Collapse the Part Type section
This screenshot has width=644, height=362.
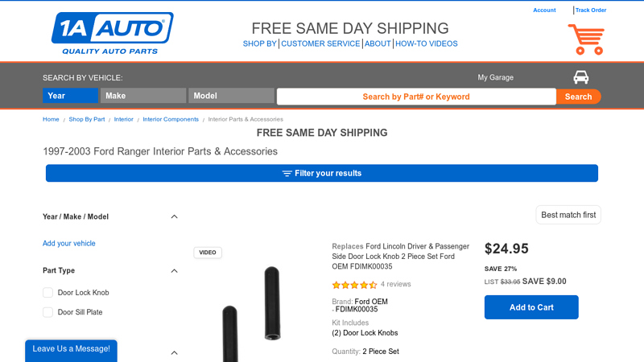175,270
